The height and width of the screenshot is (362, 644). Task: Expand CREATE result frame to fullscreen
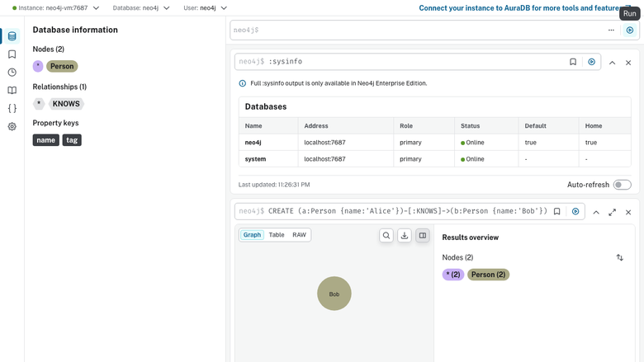click(612, 213)
